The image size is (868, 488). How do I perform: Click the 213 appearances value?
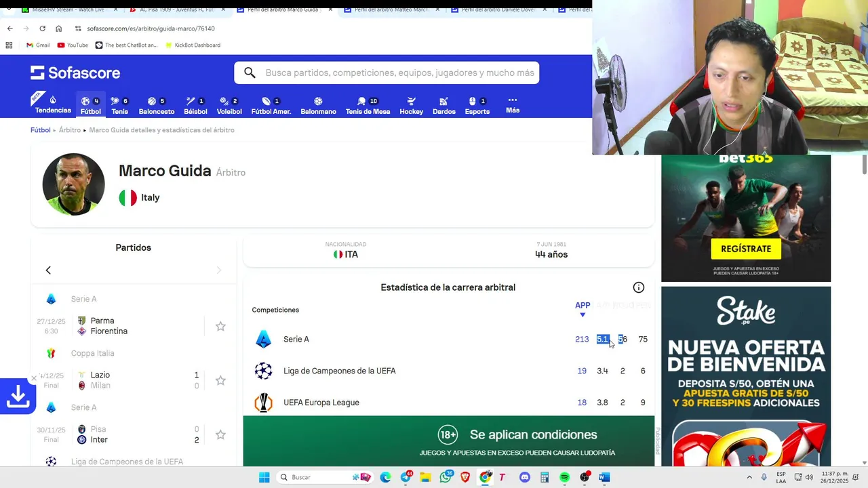(x=582, y=339)
